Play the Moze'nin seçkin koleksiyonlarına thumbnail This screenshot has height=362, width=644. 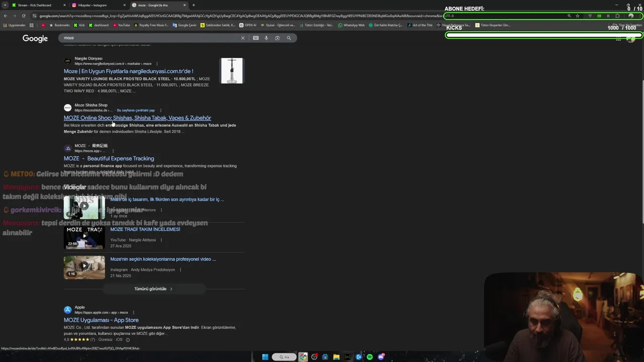84,267
